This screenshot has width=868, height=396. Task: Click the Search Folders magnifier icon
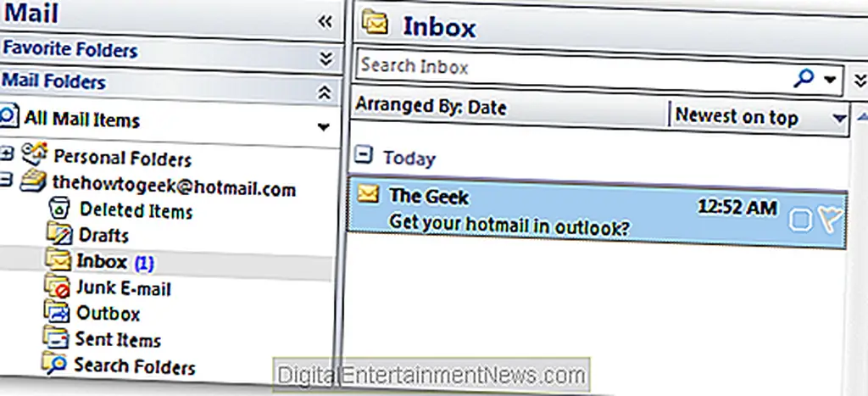54,365
